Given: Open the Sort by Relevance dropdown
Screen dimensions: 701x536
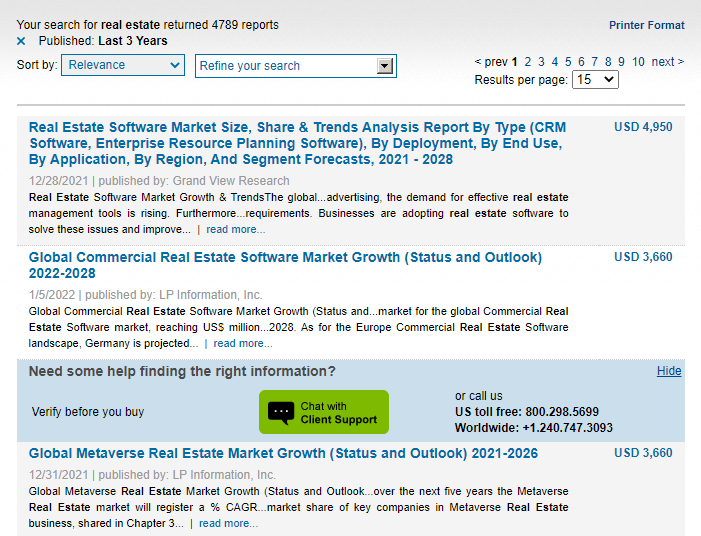Looking at the screenshot, I should pos(123,65).
